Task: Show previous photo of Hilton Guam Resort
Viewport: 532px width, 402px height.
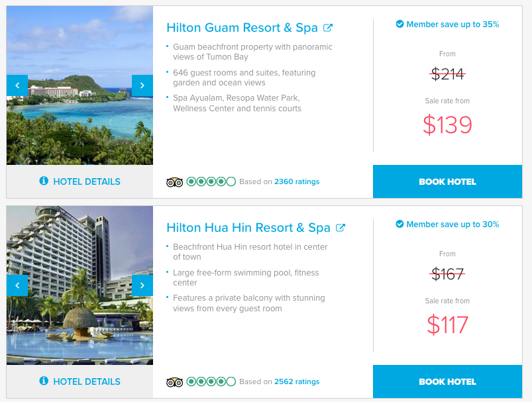Action: [17, 85]
